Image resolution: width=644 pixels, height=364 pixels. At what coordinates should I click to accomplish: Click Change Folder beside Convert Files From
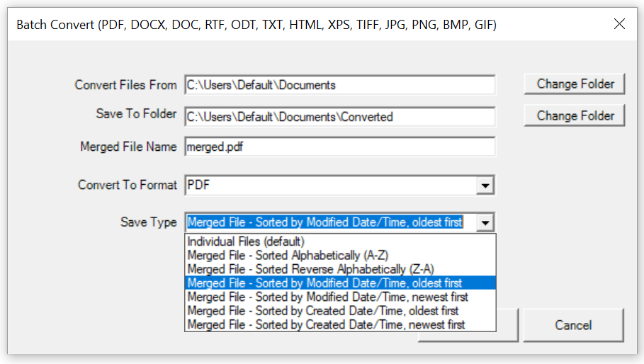point(575,84)
